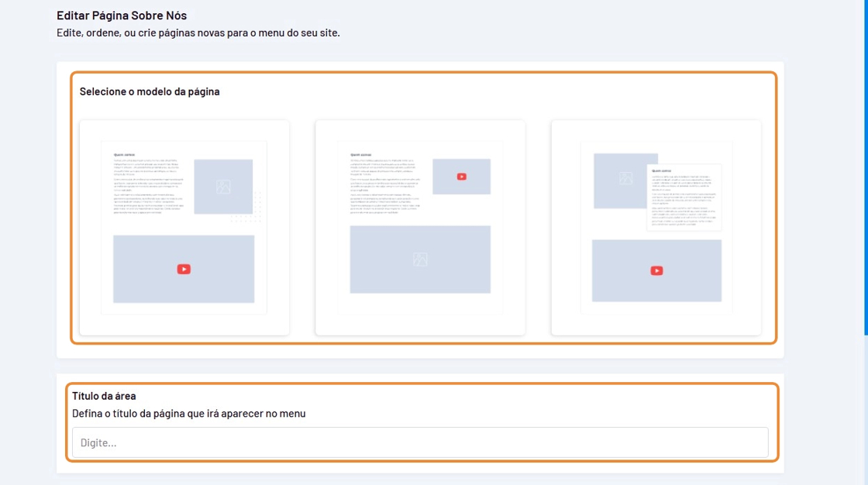The image size is (868, 485).
Task: Choose the middle page model card
Action: 420,228
